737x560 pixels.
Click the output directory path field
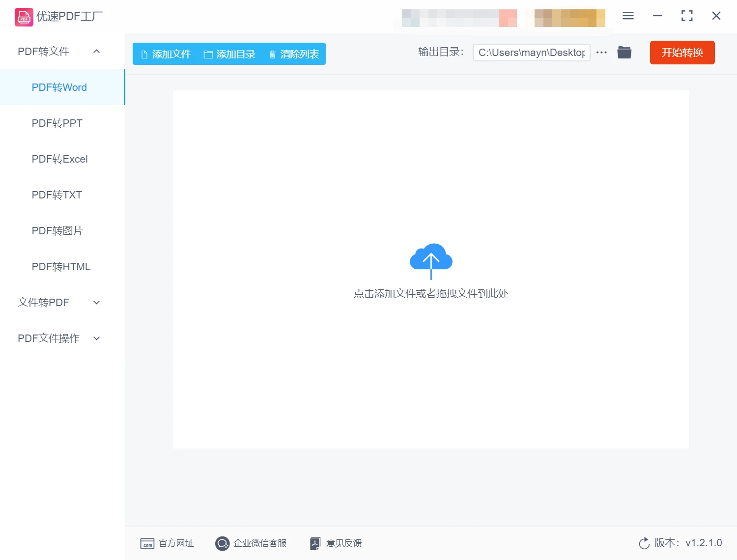(531, 53)
